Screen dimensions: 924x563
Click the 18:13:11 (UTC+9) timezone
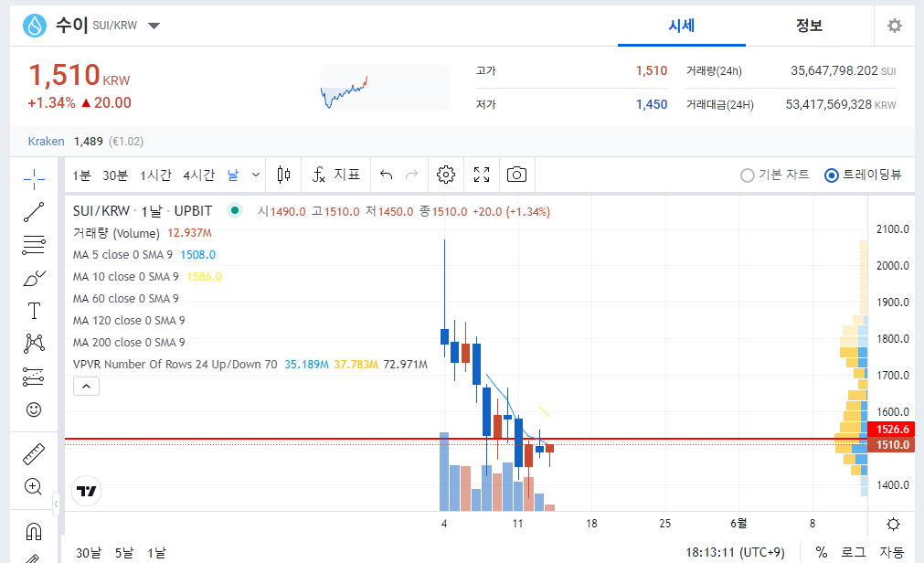coord(735,552)
